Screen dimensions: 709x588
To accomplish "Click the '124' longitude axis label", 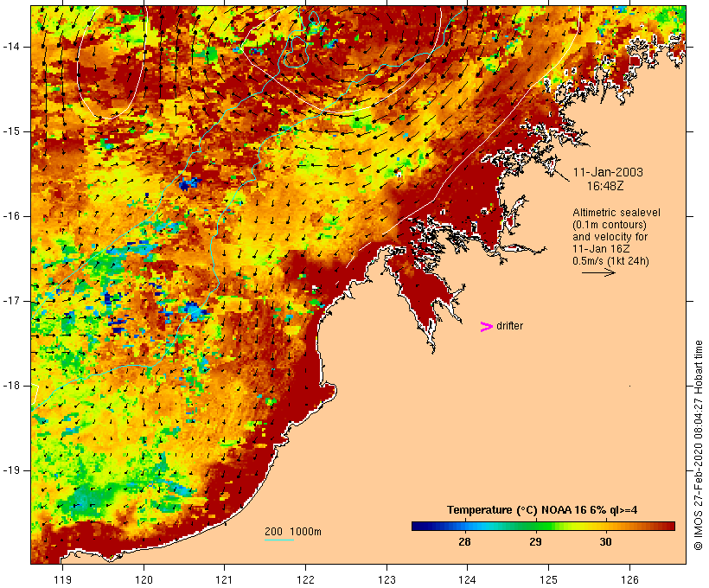I will [467, 579].
